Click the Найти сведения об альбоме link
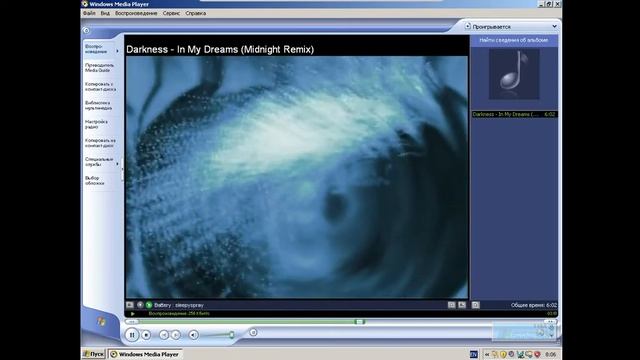Viewport: 640px width, 360px height. point(513,40)
